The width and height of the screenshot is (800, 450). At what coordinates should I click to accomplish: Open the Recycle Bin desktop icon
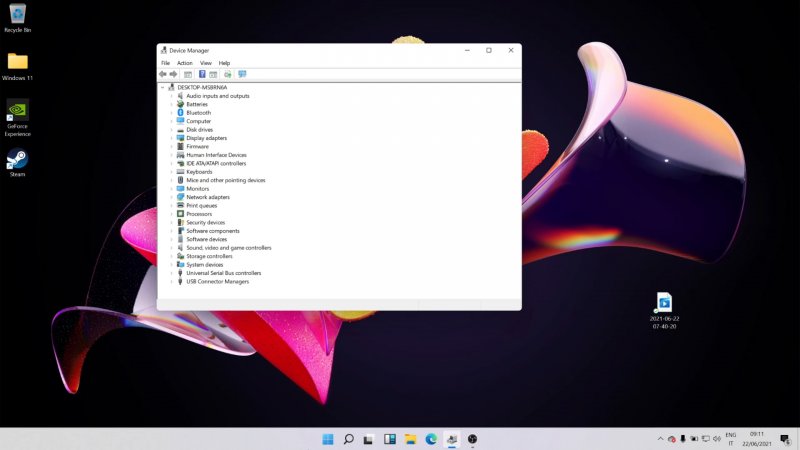click(x=17, y=18)
